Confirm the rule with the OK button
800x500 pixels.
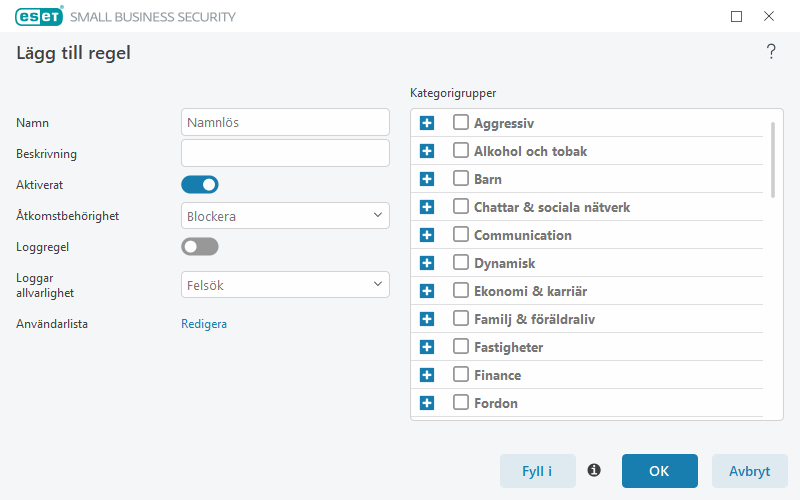click(660, 471)
